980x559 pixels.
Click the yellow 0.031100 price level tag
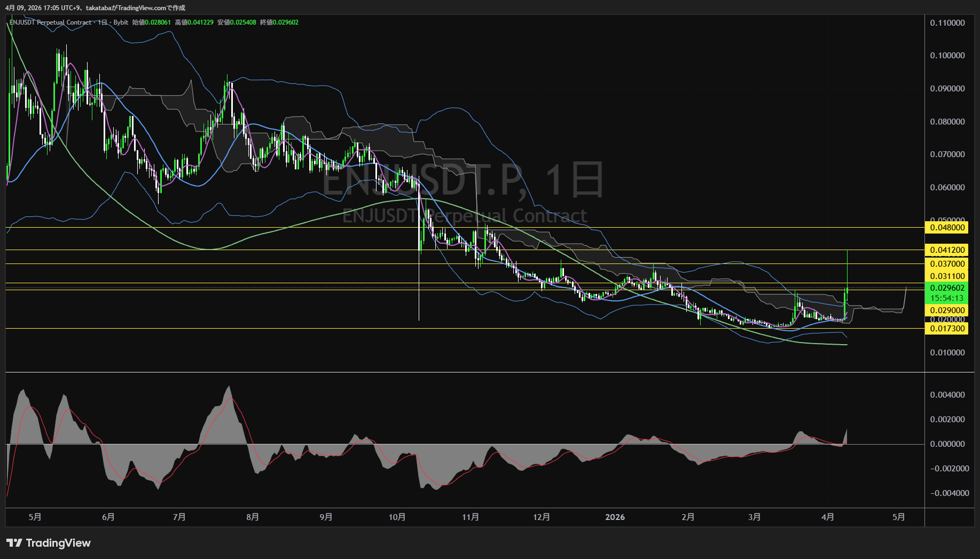tap(947, 276)
